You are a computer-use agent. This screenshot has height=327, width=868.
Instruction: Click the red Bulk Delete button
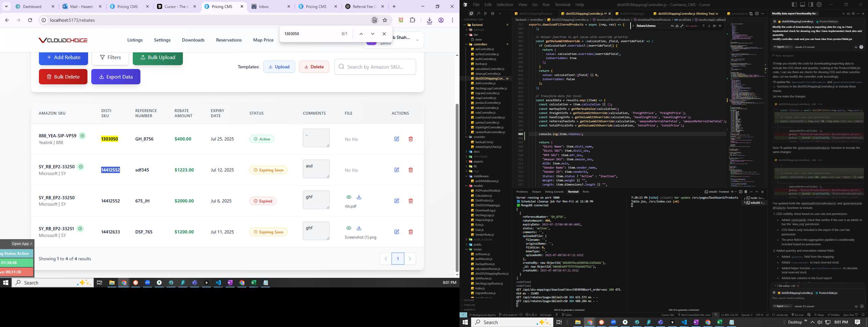[63, 77]
